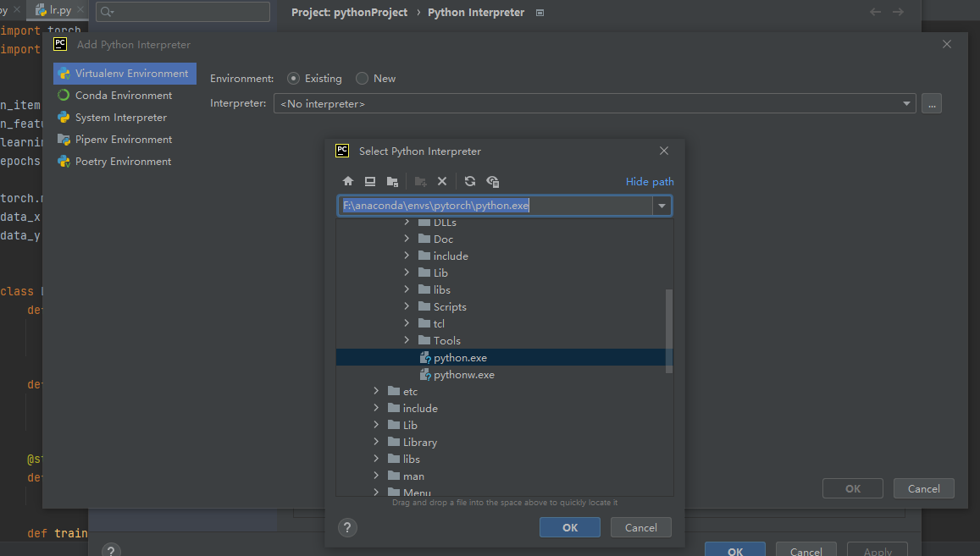
Task: Expand the upper Lib folder under pytorch
Action: [407, 272]
